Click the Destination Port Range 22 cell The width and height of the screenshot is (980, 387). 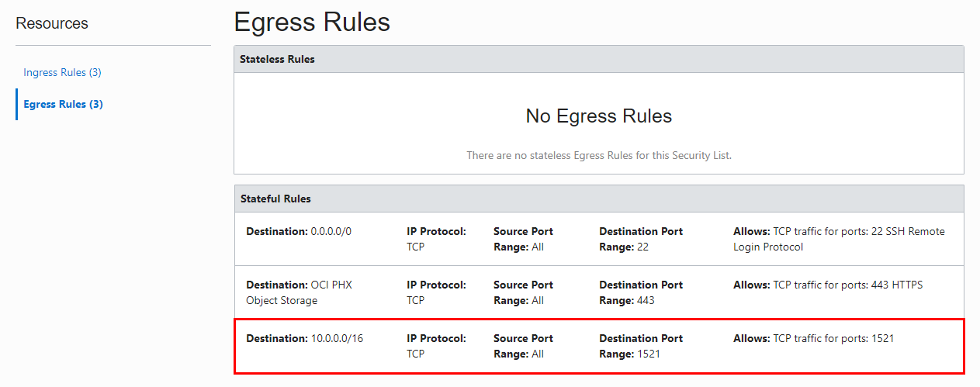[642, 239]
